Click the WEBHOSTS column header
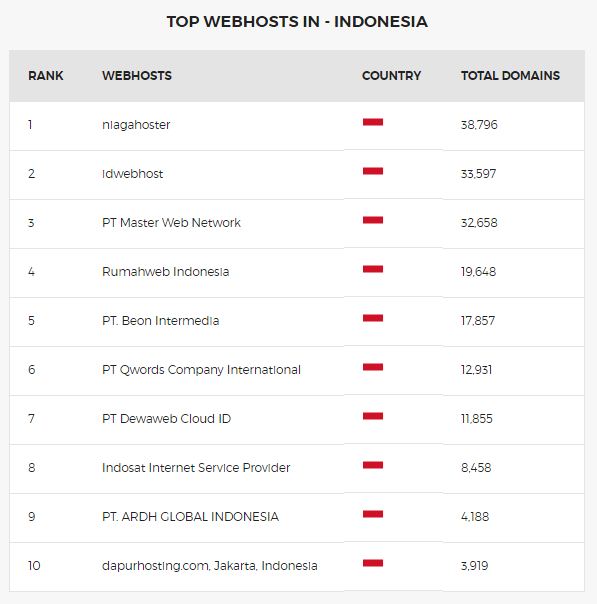 (x=137, y=76)
